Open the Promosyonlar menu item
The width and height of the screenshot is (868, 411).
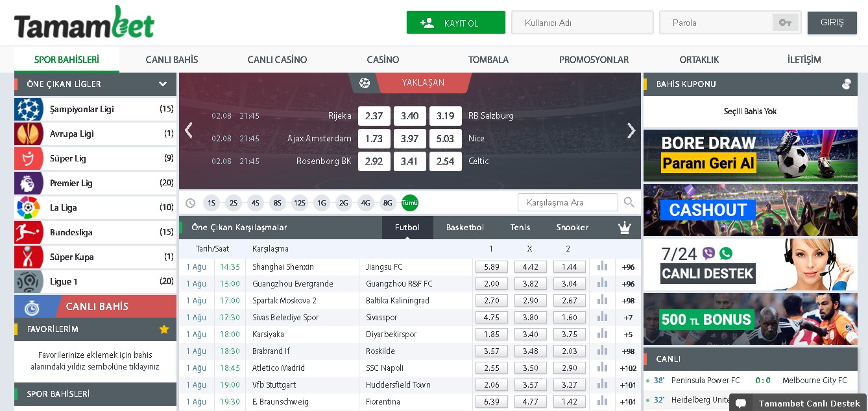594,60
